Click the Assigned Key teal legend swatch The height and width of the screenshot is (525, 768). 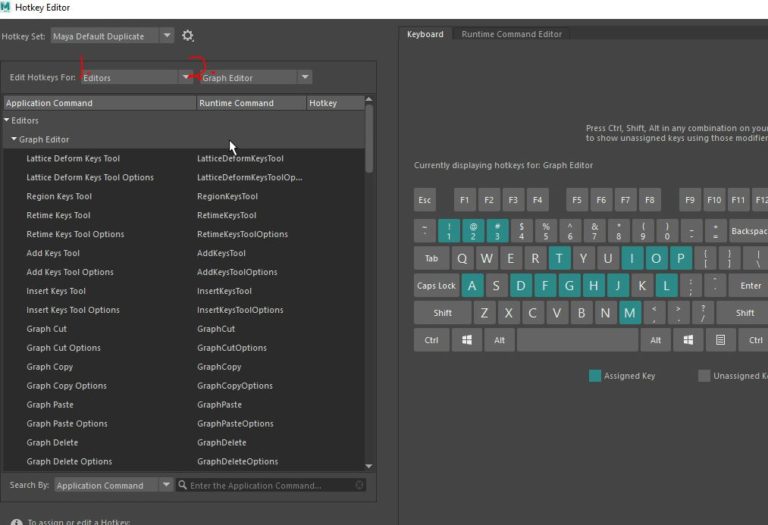coord(595,376)
